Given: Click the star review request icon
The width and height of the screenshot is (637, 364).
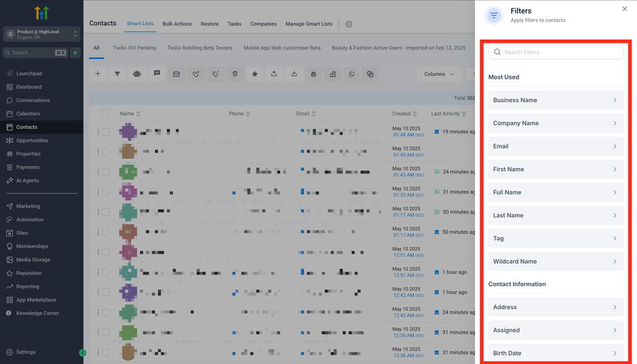Looking at the screenshot, I should click(x=254, y=74).
